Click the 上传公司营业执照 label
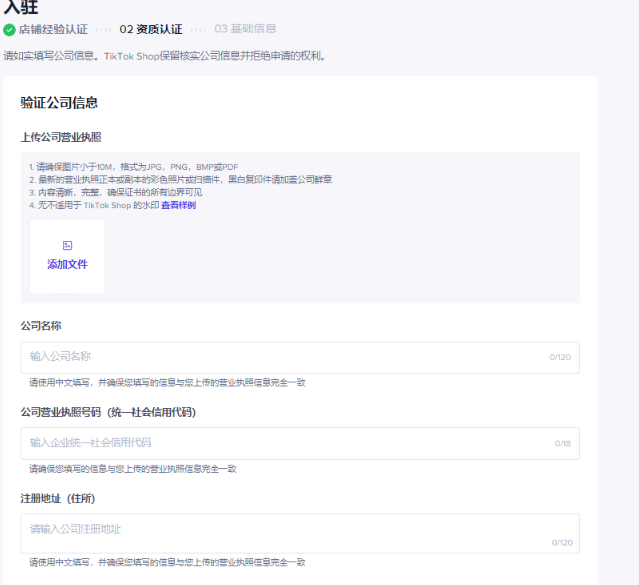 point(60,137)
